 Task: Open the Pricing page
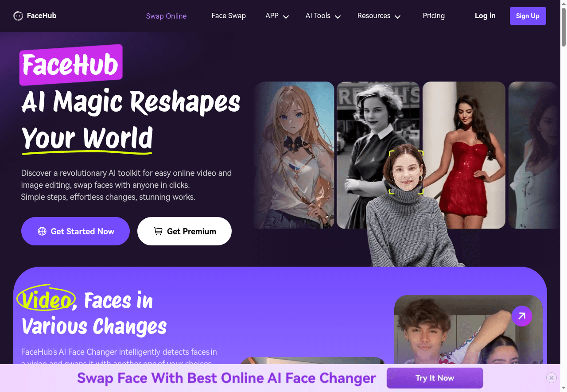coord(434,16)
